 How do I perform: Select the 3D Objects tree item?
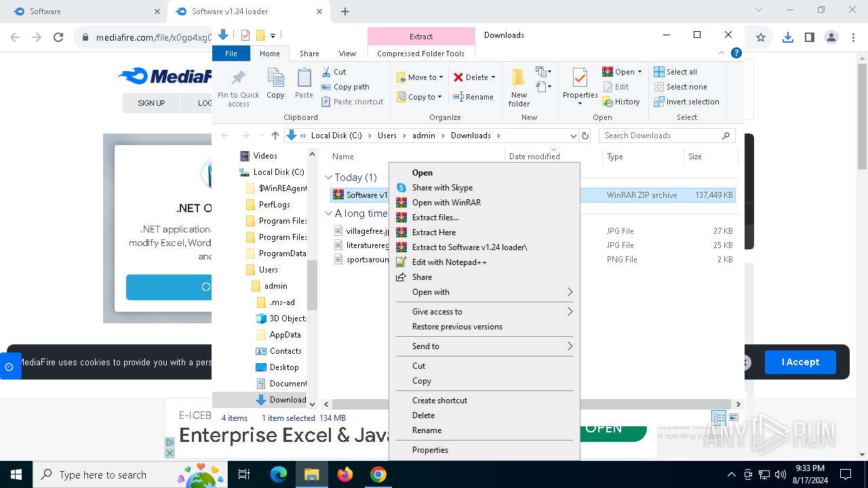281,319
